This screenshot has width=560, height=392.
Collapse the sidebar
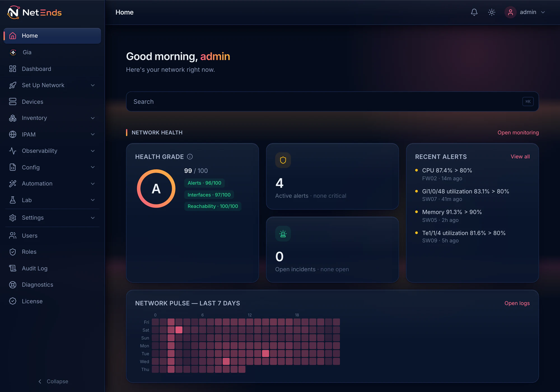tap(53, 381)
